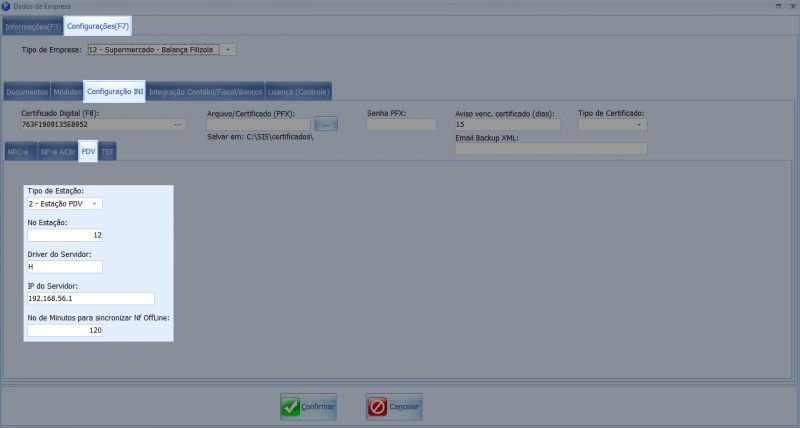
Task: Click the Dados da Empresa window icon
Action: (7, 6)
